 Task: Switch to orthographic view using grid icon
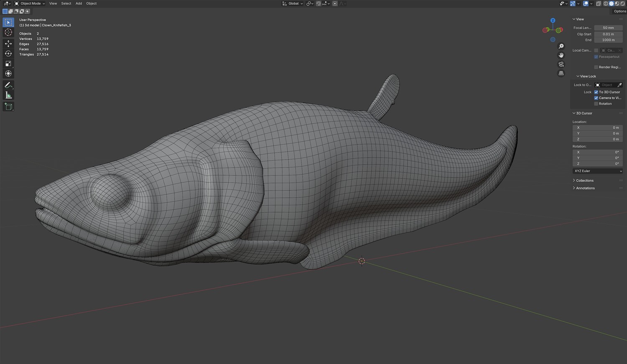561,73
